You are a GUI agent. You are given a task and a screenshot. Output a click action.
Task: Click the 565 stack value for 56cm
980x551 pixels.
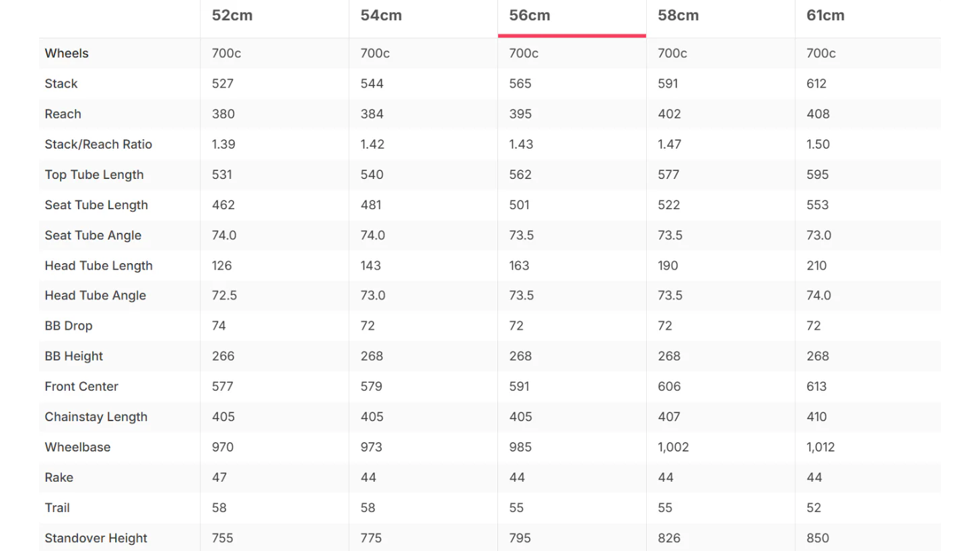520,83
